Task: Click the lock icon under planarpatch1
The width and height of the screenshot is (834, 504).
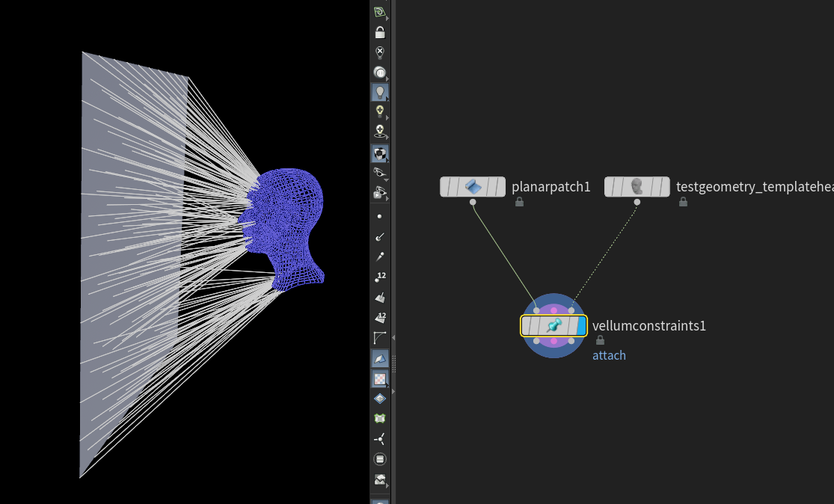Action: pyautogui.click(x=520, y=202)
